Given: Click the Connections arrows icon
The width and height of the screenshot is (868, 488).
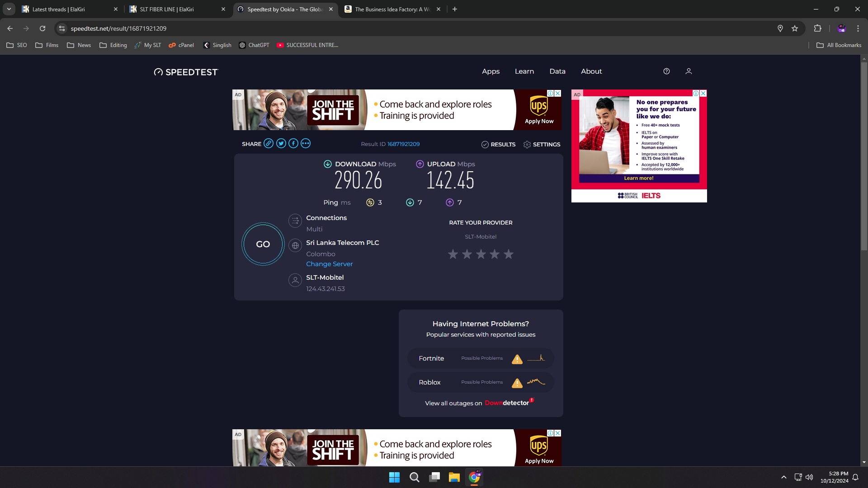Looking at the screenshot, I should click(x=295, y=221).
